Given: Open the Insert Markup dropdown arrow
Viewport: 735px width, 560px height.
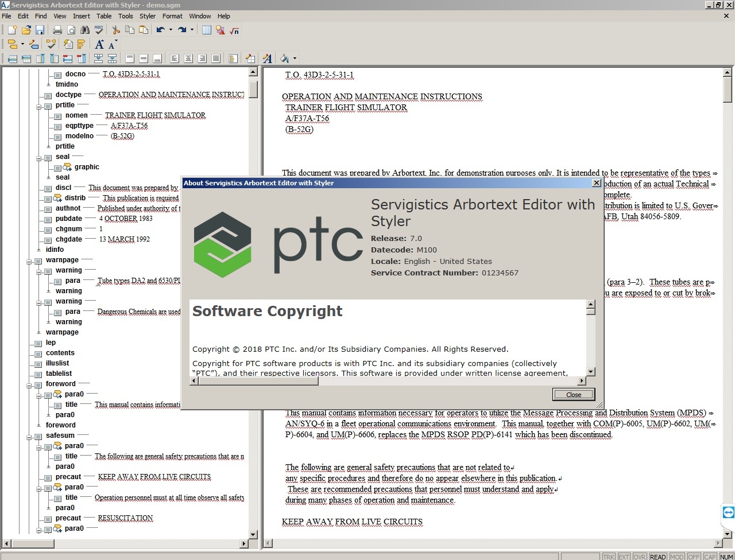Looking at the screenshot, I should pos(22,44).
